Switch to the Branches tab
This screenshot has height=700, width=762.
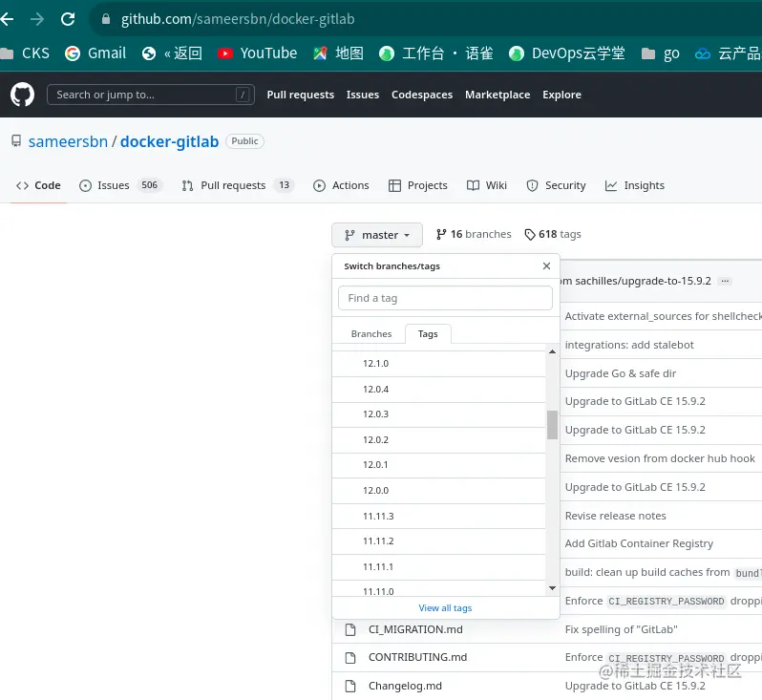click(x=371, y=334)
